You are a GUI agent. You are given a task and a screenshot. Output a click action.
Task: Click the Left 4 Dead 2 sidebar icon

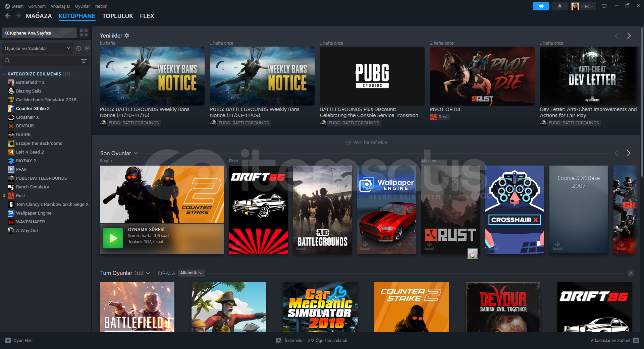click(x=11, y=152)
